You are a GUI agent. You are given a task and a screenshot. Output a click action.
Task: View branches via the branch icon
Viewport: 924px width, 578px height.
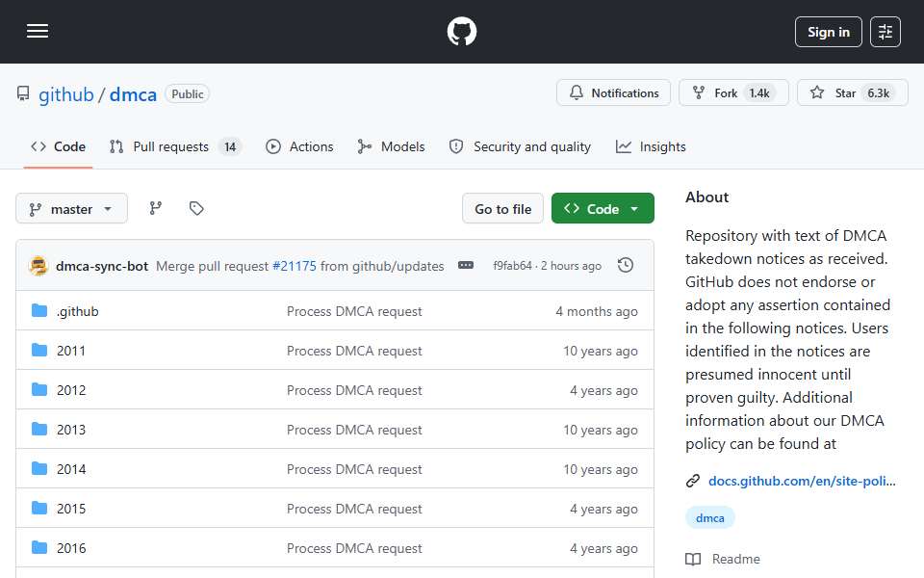point(156,208)
